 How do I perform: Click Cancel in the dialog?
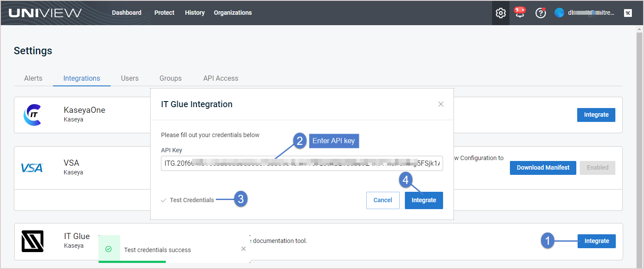pyautogui.click(x=383, y=200)
